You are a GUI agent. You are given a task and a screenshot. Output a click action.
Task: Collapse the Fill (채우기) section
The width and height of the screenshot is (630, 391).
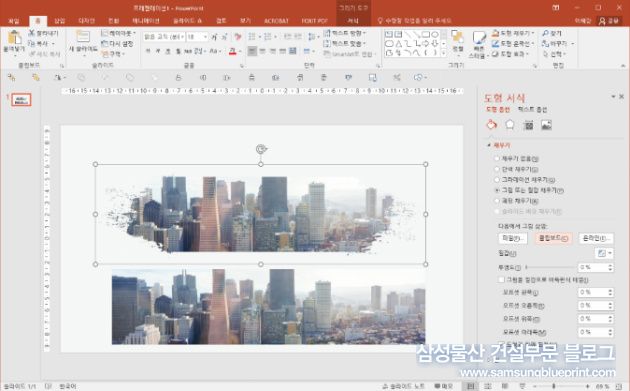click(489, 145)
